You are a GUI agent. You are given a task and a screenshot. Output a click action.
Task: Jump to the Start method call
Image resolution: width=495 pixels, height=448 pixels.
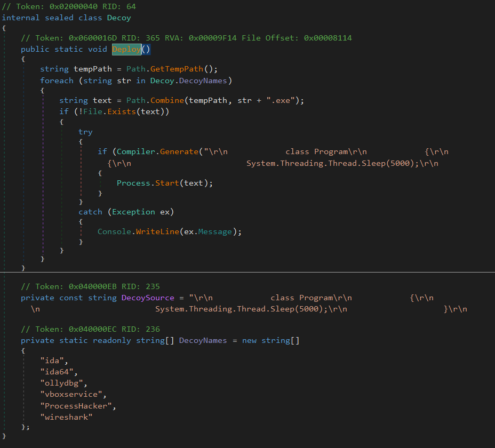[167, 183]
